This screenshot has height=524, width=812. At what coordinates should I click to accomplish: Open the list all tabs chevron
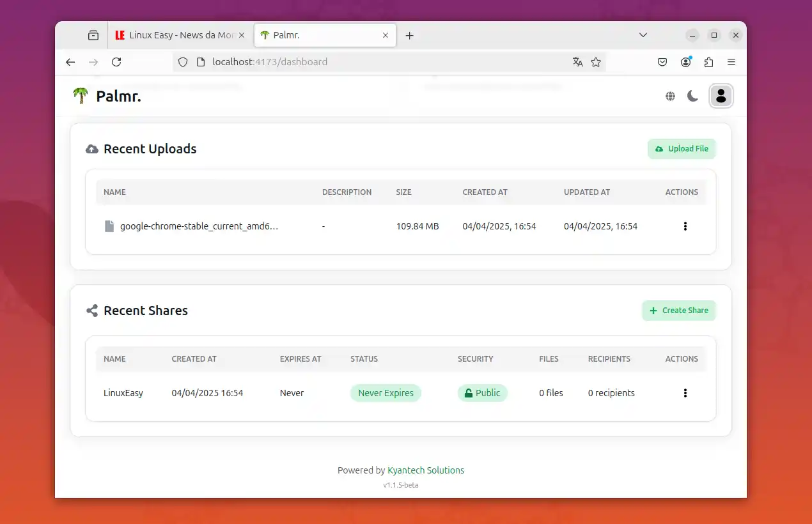click(x=643, y=35)
